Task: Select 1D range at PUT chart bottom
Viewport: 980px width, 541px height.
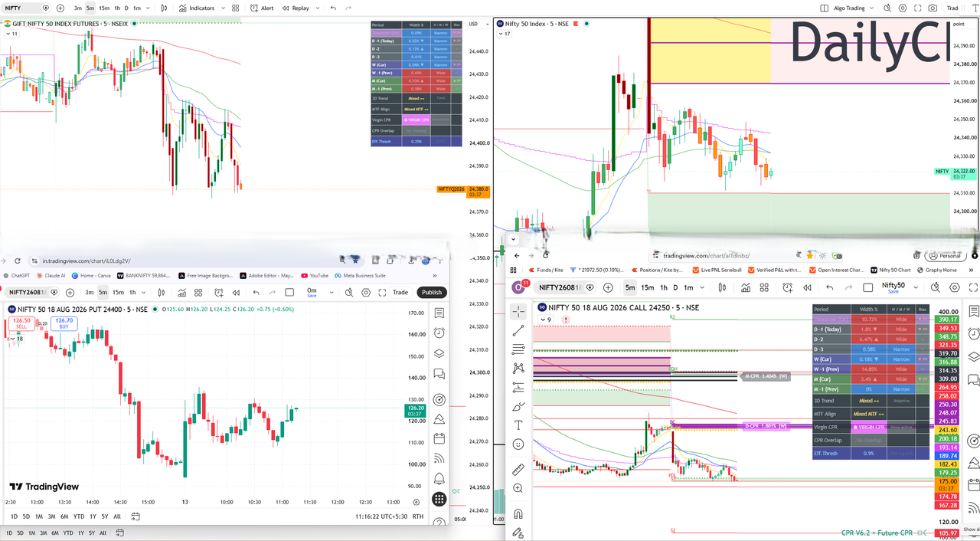Action: pos(14,516)
